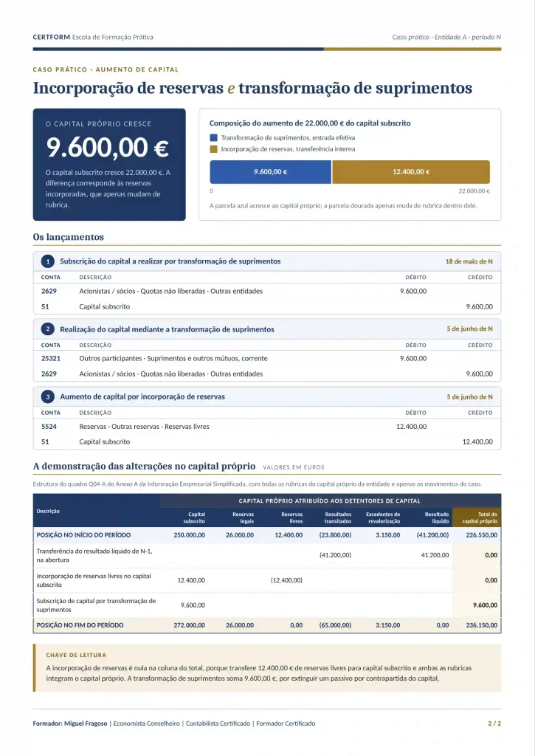Click the blue 9.600,00 € bar segment
The image size is (535, 756).
270,172
